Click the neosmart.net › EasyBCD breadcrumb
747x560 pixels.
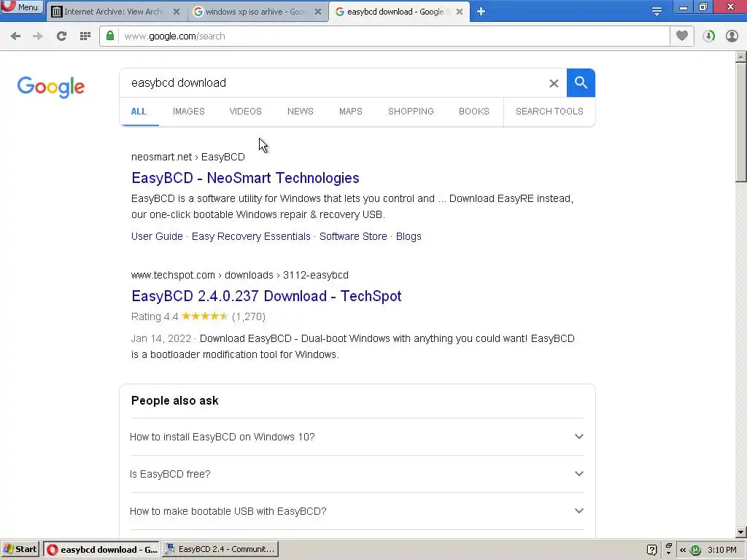coord(187,157)
